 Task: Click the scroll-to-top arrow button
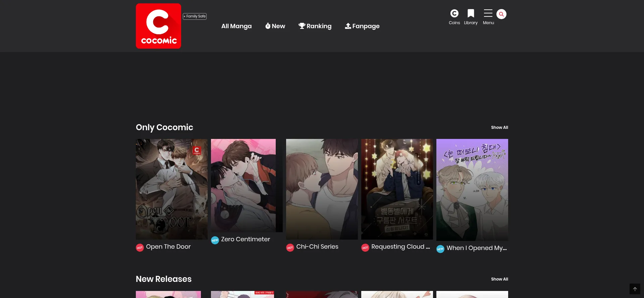coord(635,289)
